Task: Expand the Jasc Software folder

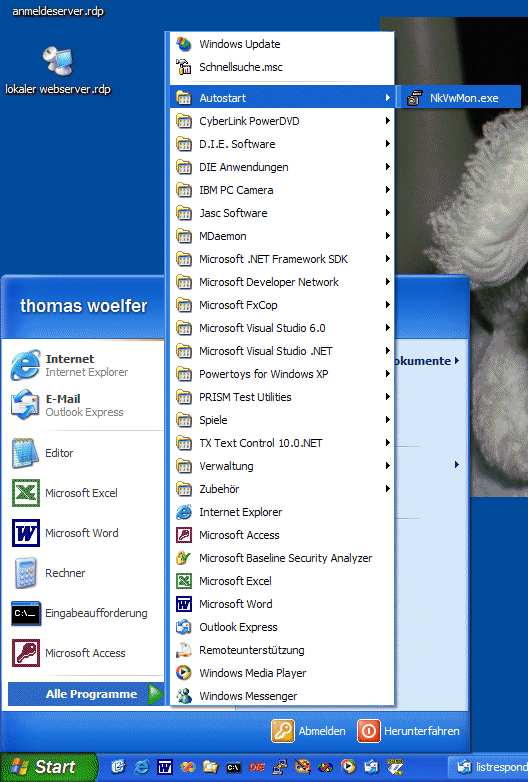Action: [x=282, y=213]
